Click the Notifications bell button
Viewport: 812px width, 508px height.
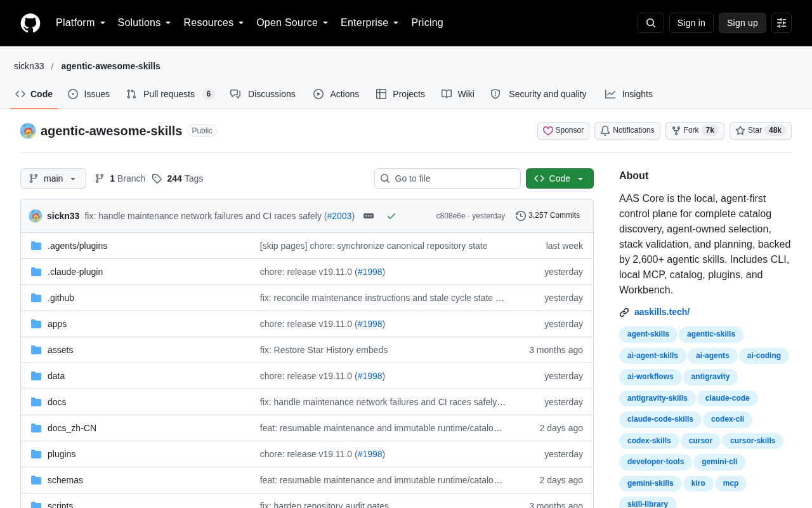pyautogui.click(x=627, y=131)
